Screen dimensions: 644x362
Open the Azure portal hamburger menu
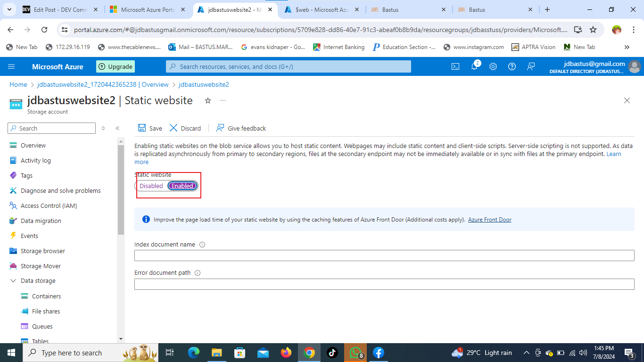(x=11, y=66)
